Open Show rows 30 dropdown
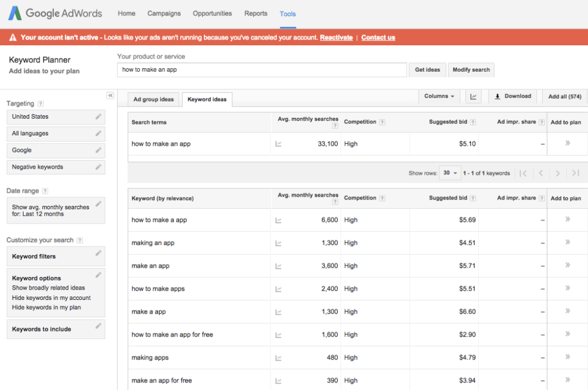Image resolution: width=588 pixels, height=390 pixels. pos(450,173)
